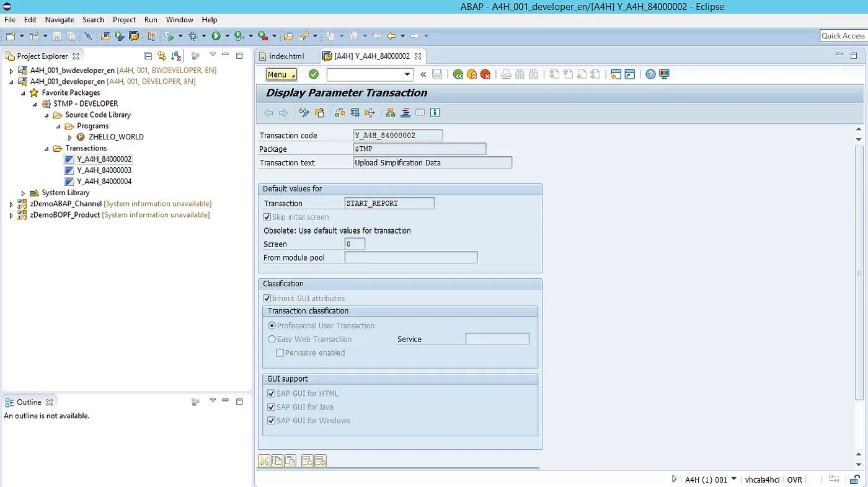The image size is (868, 487).
Task: Toggle Skip initial screen checkbox
Action: pyautogui.click(x=267, y=217)
